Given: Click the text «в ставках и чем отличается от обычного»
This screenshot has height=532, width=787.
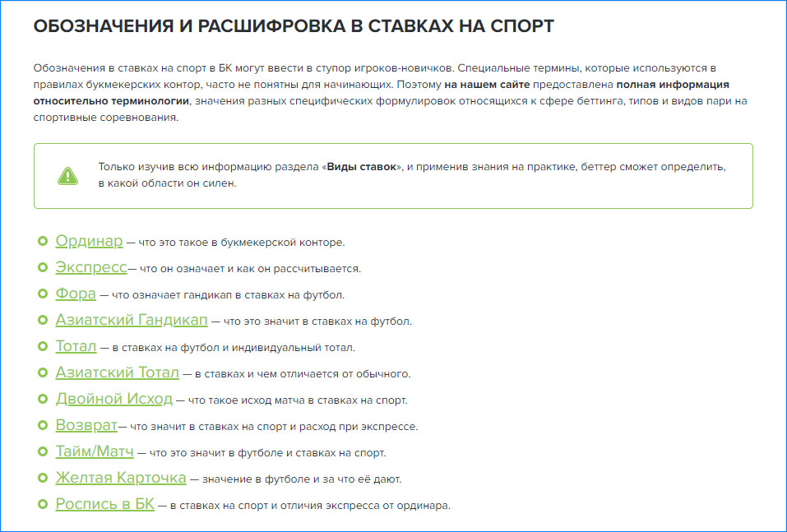Looking at the screenshot, I should (x=302, y=374).
